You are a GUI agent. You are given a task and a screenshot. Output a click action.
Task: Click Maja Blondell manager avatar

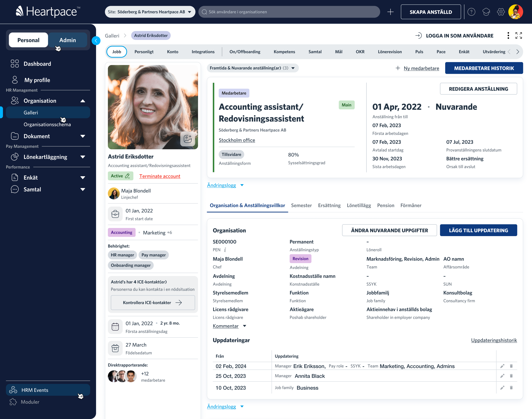coord(113,193)
